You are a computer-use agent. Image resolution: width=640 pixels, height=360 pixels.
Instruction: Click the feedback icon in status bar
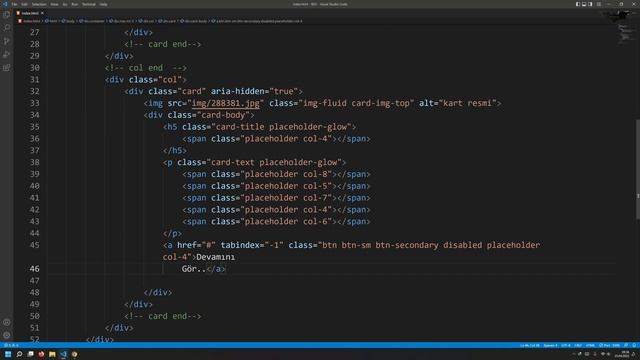[626, 345]
